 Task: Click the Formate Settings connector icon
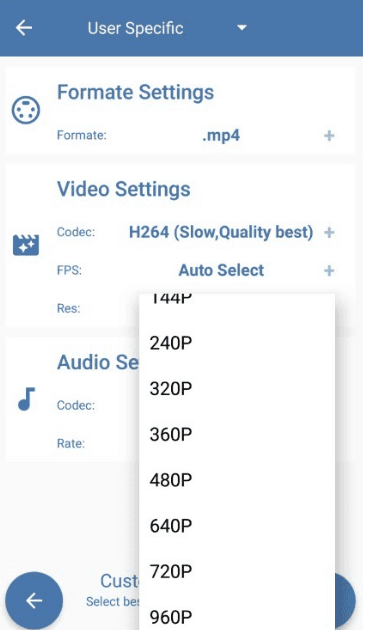pos(26,110)
